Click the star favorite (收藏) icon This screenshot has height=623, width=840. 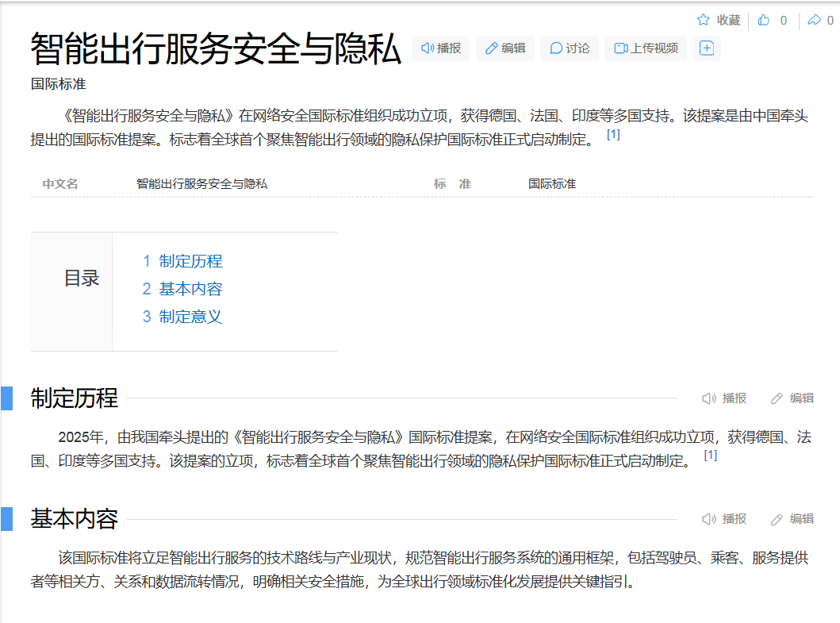(x=703, y=20)
